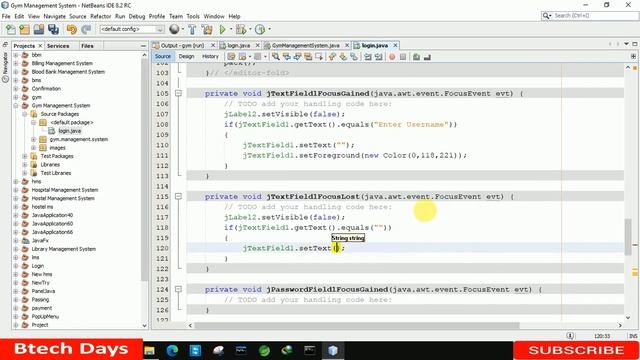Collapse jTextField1FocusGained code fold

click(178, 93)
